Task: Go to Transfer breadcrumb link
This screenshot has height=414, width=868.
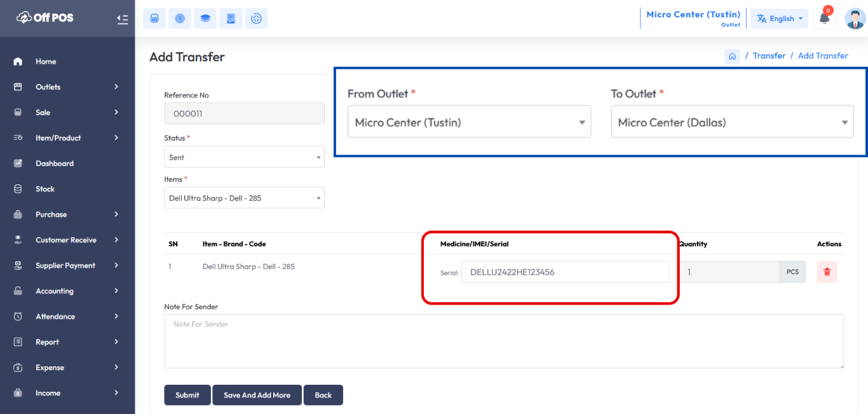Action: [769, 56]
